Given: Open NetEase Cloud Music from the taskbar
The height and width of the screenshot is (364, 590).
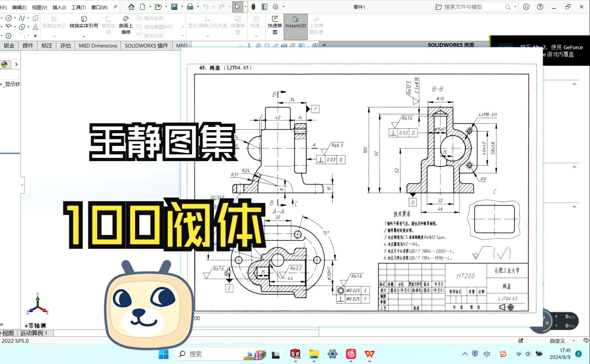Looking at the screenshot, I should point(351,354).
